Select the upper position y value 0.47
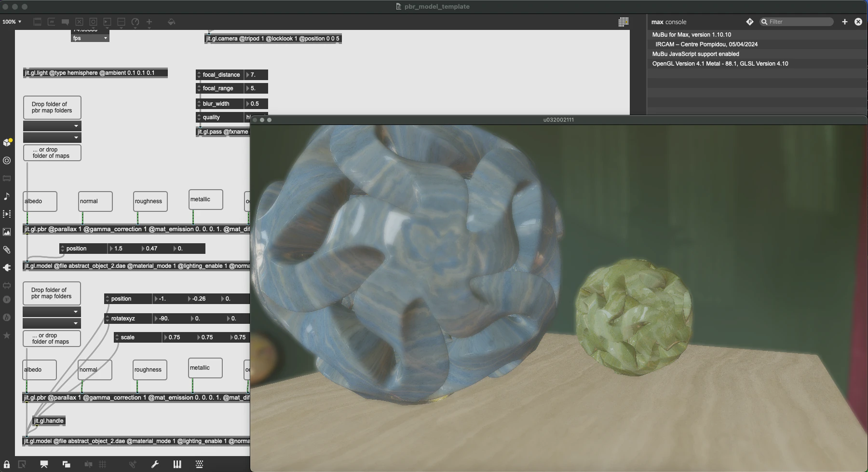The height and width of the screenshot is (472, 868). pos(156,249)
